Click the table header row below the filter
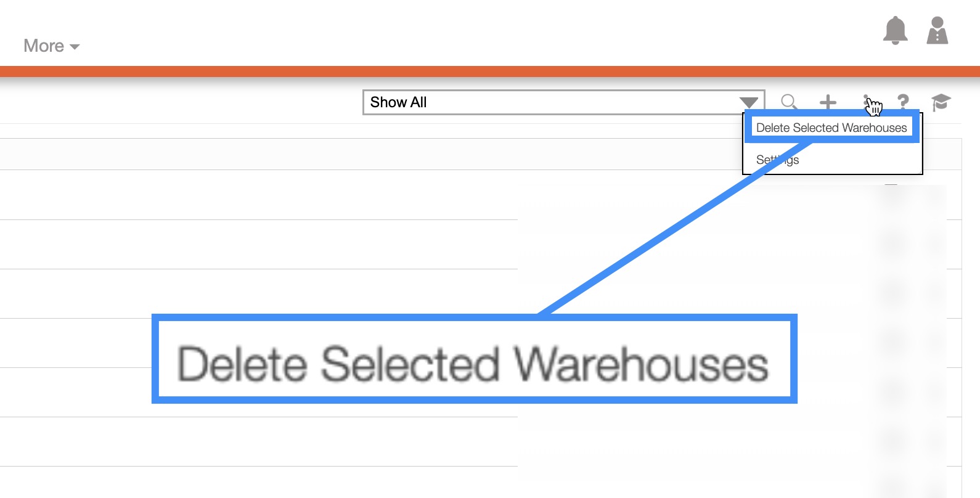The height and width of the screenshot is (498, 980). pos(370,154)
